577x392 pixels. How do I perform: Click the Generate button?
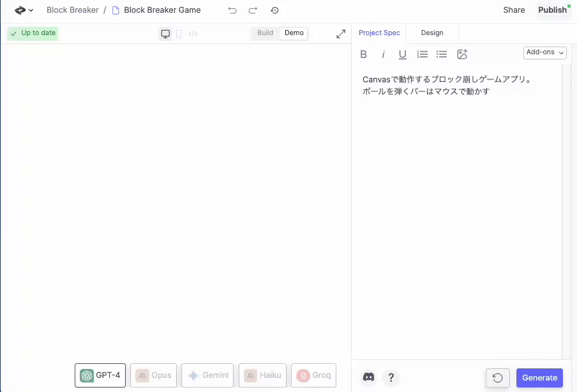[539, 378]
